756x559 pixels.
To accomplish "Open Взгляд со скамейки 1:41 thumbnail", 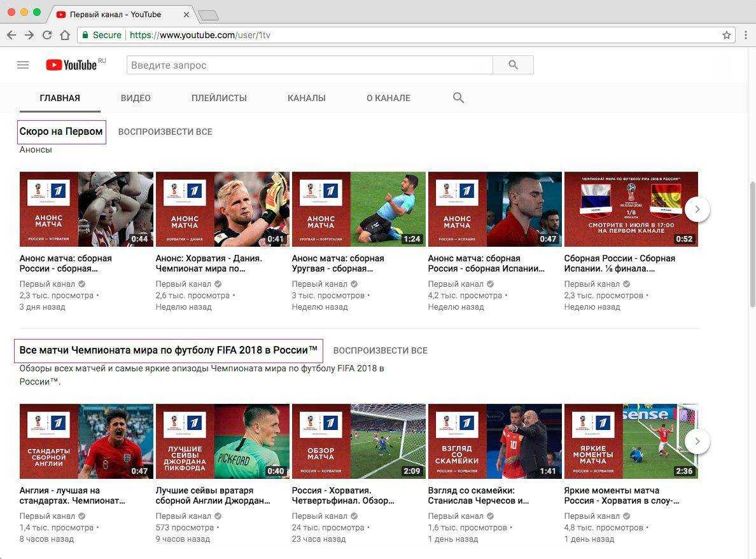I will [x=494, y=441].
